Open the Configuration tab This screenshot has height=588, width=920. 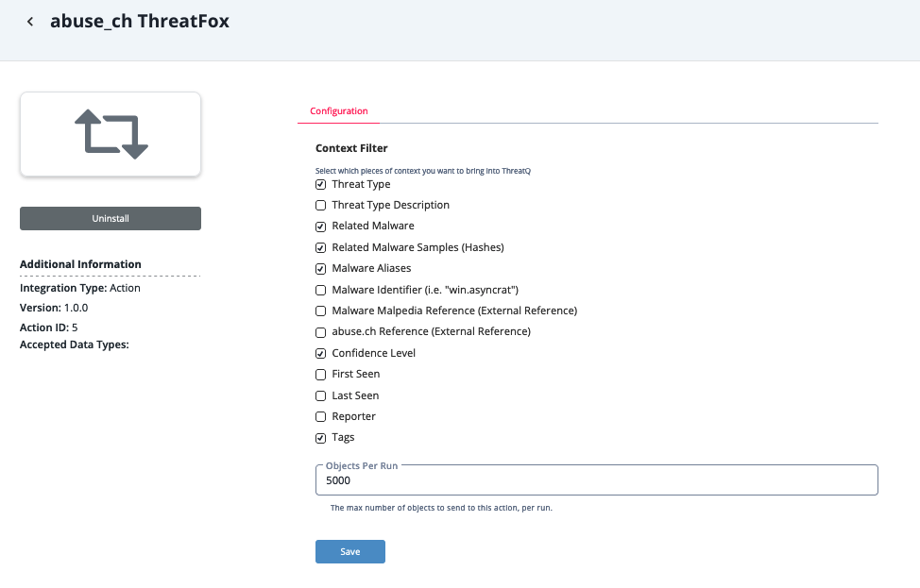pos(338,110)
